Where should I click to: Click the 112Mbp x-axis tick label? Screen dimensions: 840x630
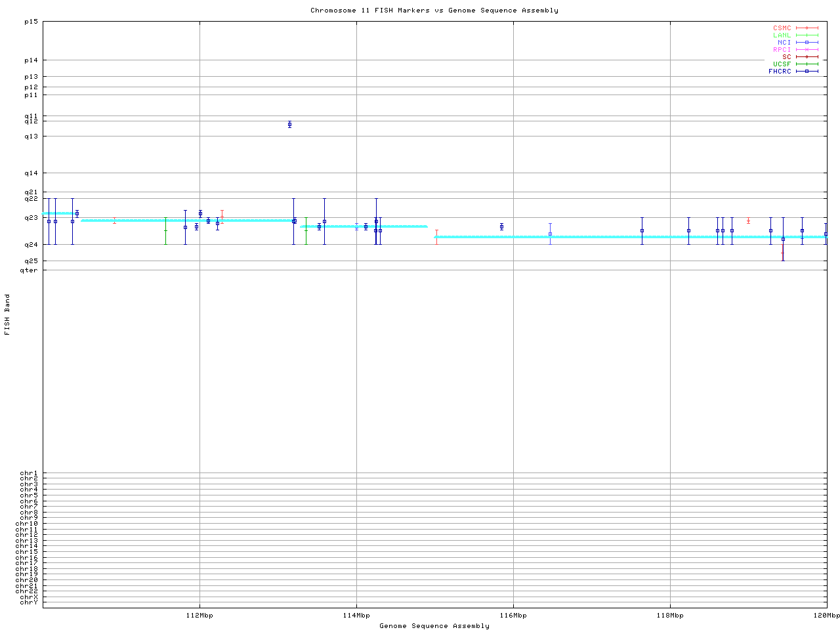click(x=200, y=616)
